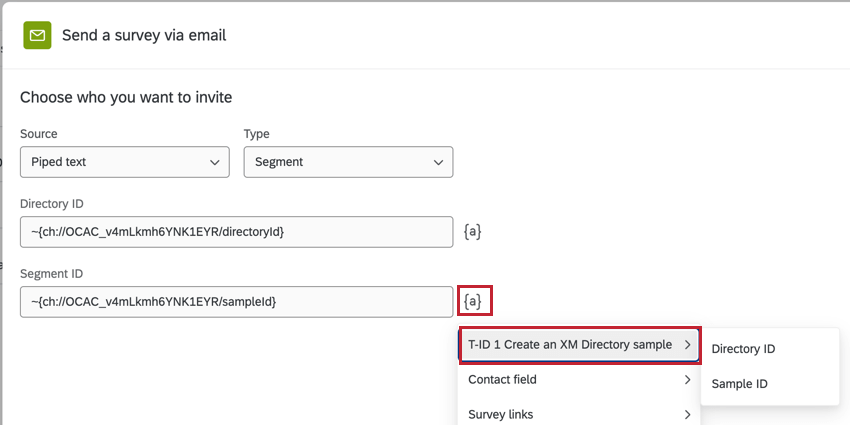Open the Source dropdown showing Piped text

(x=124, y=162)
